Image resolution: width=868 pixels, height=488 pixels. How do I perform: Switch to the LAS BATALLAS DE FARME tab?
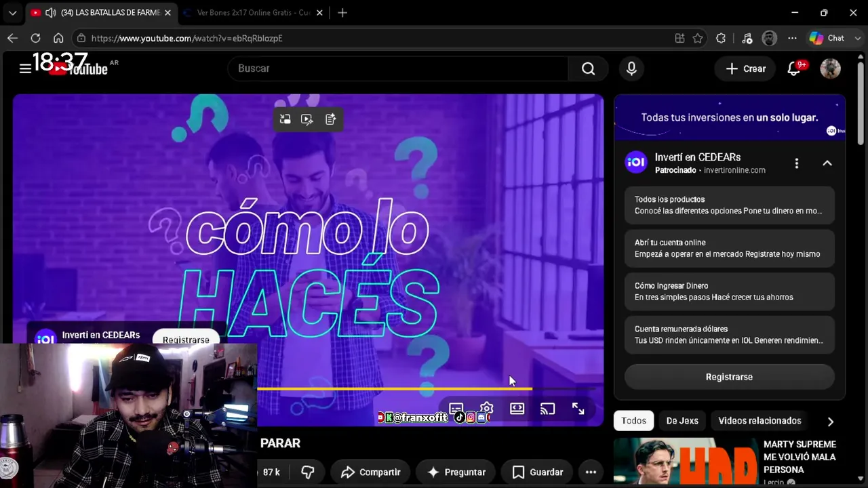101,13
